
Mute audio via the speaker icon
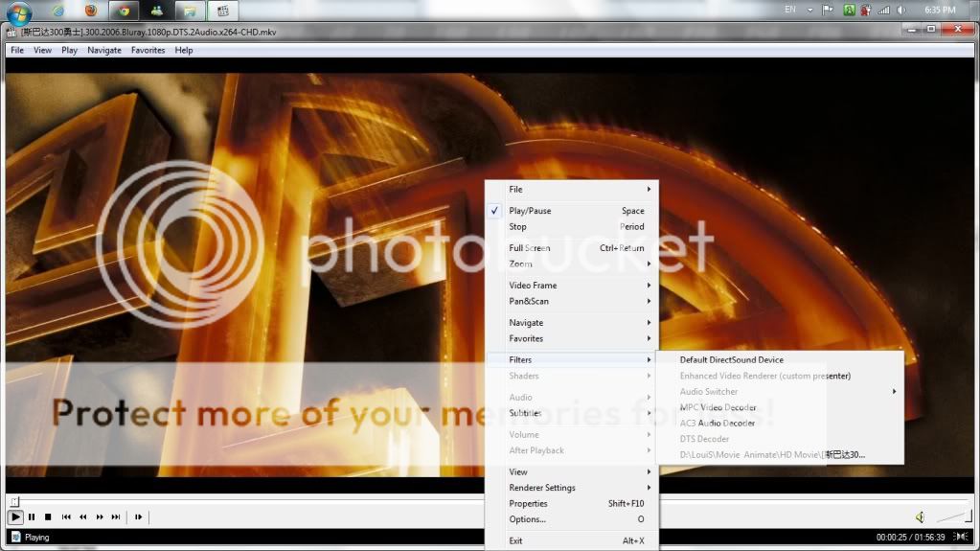coord(920,517)
